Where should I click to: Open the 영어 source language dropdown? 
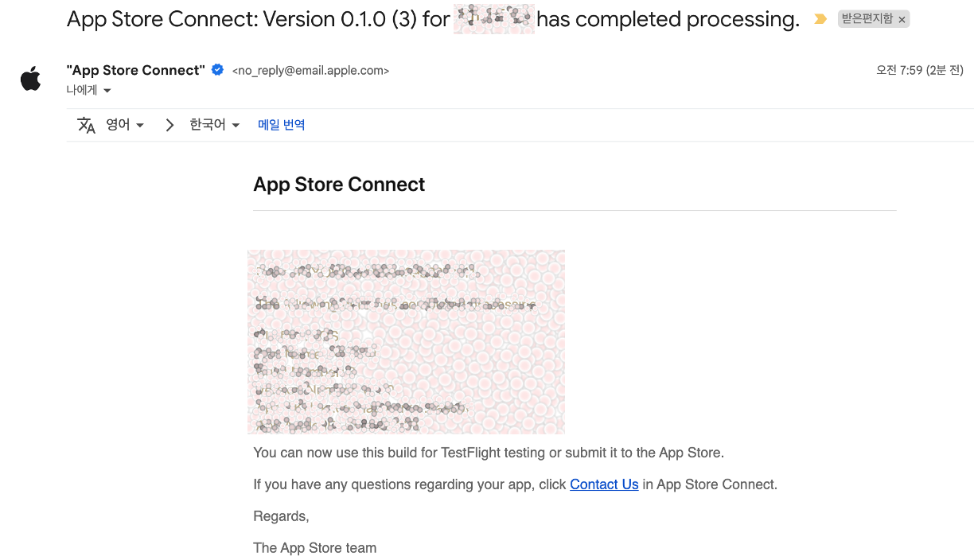pyautogui.click(x=125, y=125)
